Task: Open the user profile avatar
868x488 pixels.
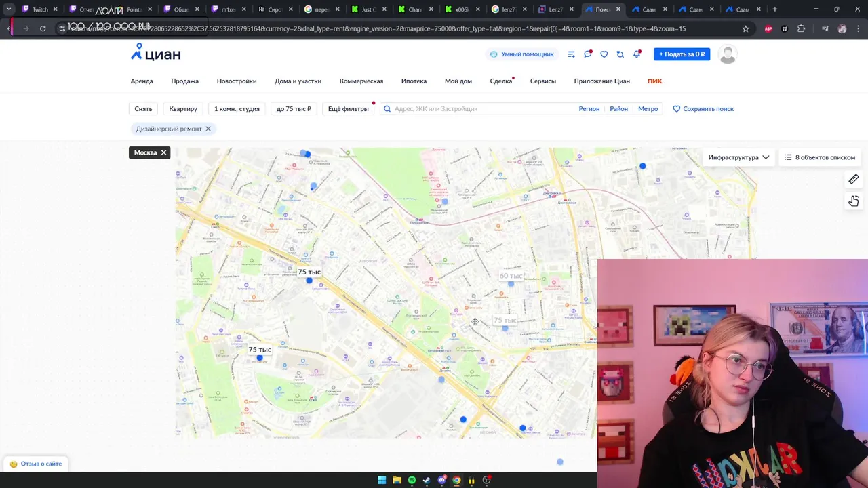Action: 728,54
